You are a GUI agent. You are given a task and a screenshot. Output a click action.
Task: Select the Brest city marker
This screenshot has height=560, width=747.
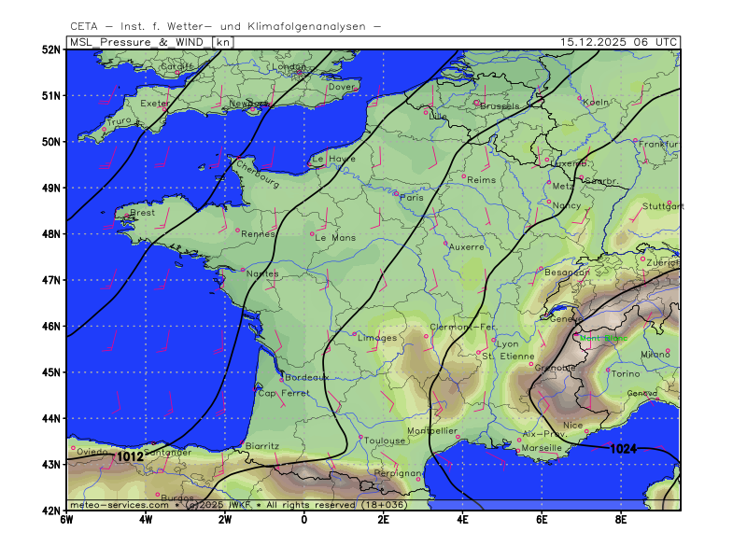(127, 217)
